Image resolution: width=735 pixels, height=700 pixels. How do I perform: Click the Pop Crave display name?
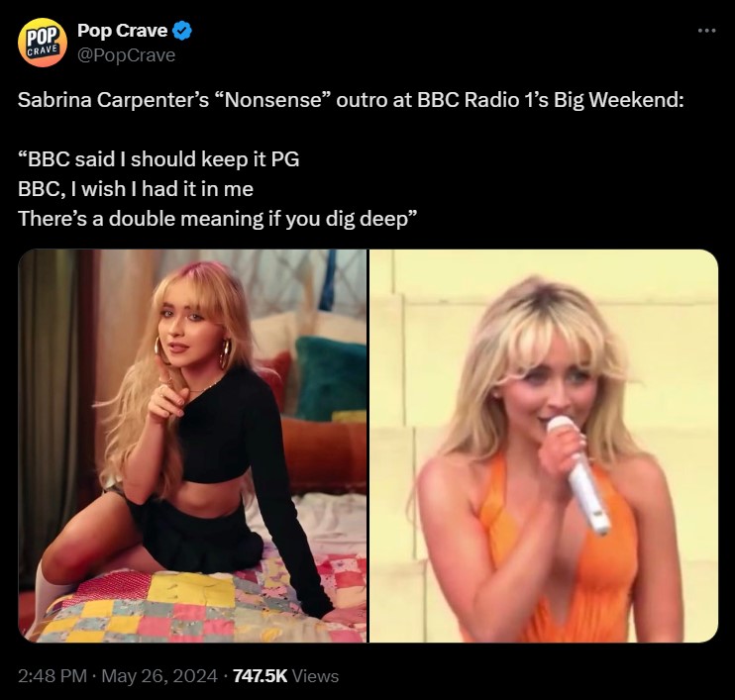coord(123,31)
